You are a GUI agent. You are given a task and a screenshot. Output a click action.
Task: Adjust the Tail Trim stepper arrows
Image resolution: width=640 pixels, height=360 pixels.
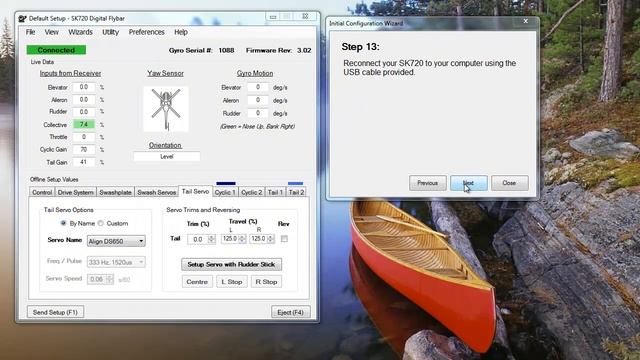pos(211,239)
